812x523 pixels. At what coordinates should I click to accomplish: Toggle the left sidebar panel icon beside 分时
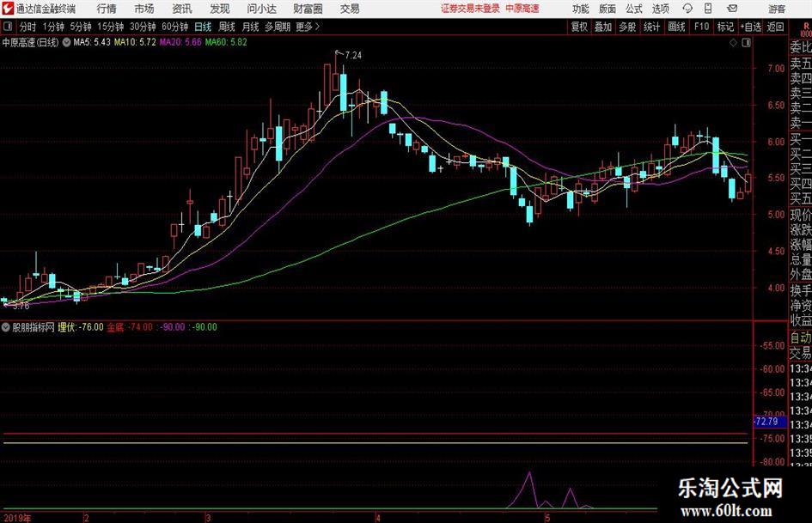[x=8, y=27]
